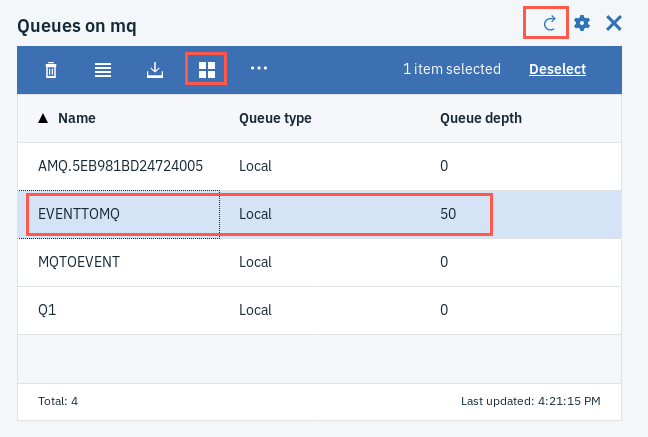Select the EVENTTOMQ queue row
Image resolution: width=648 pixels, height=437 pixels.
tap(319, 214)
